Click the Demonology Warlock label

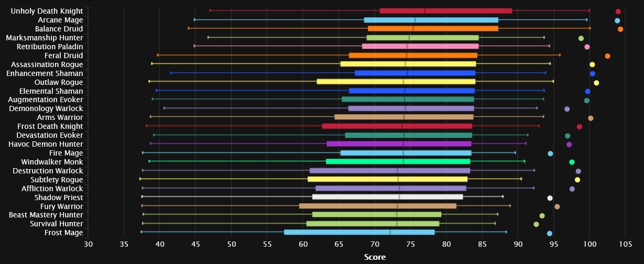pyautogui.click(x=46, y=108)
